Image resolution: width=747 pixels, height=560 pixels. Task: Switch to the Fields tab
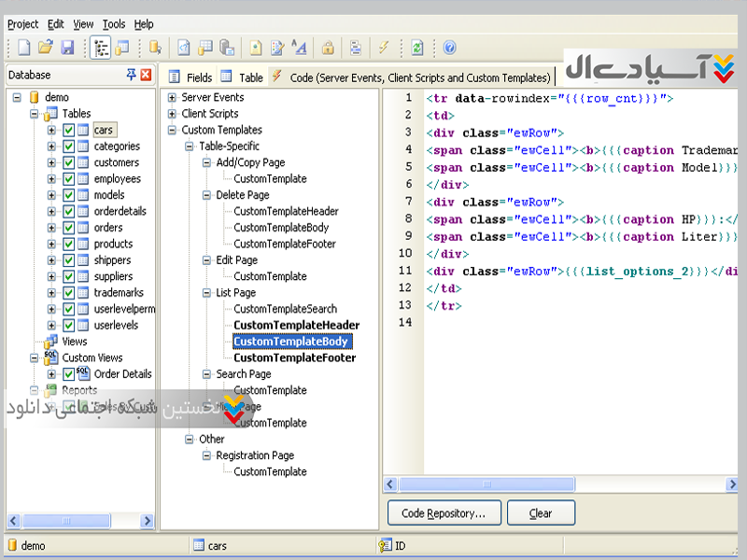click(191, 77)
